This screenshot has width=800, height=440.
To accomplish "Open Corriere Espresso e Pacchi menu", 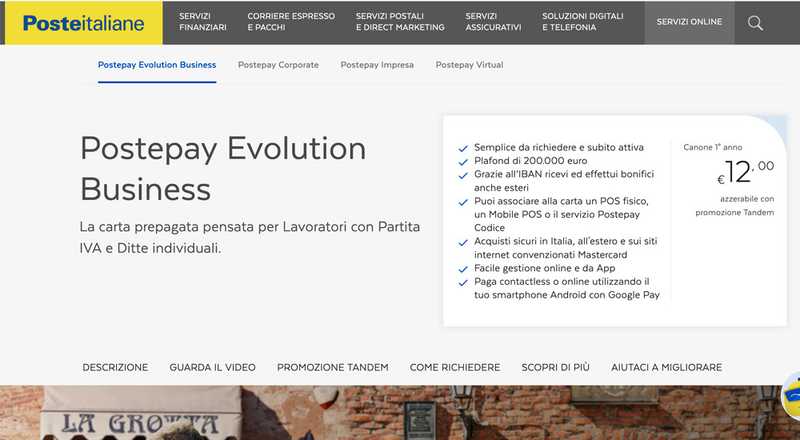I will [x=291, y=22].
